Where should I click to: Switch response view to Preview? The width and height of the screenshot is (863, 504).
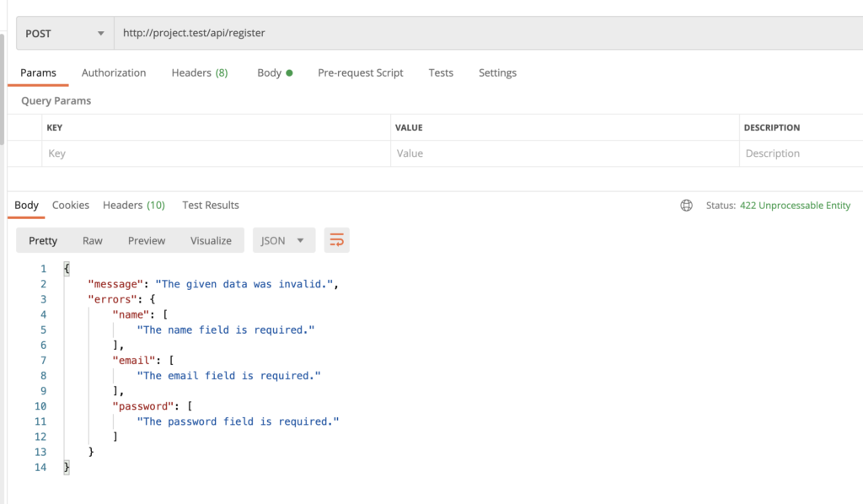[x=147, y=241]
